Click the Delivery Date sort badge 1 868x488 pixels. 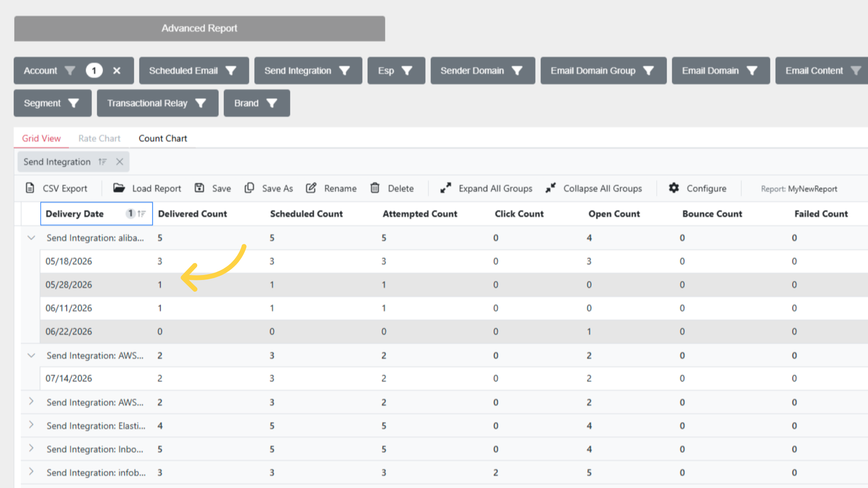(130, 213)
